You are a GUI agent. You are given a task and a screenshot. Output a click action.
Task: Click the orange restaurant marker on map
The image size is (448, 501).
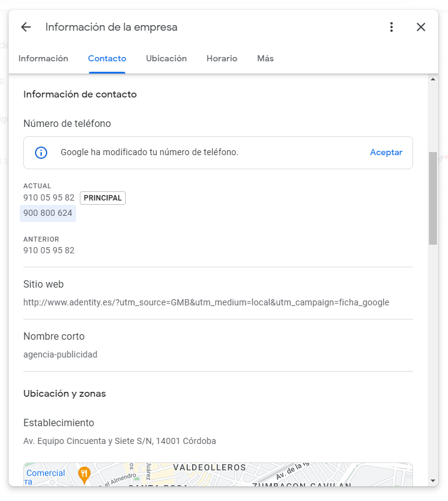(x=85, y=473)
